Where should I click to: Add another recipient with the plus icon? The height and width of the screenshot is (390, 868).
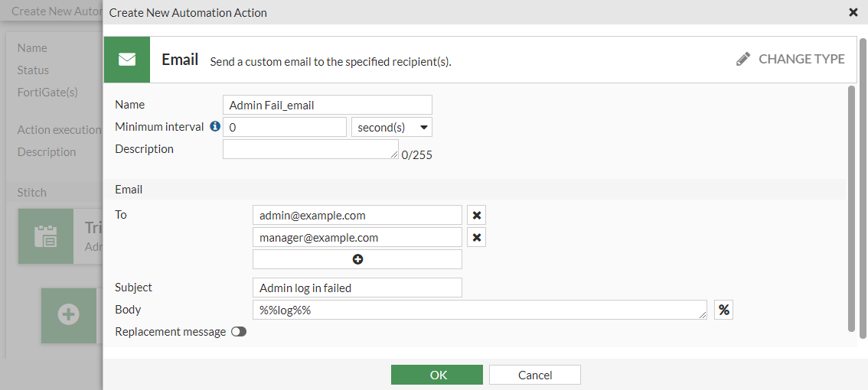click(357, 260)
